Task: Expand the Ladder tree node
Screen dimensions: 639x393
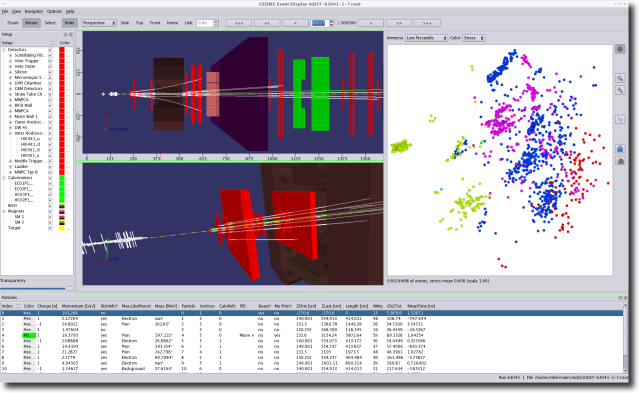Action: (10, 166)
